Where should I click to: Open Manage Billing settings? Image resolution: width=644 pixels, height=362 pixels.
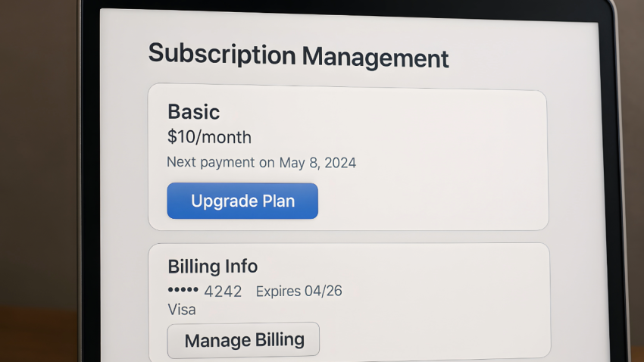point(243,340)
